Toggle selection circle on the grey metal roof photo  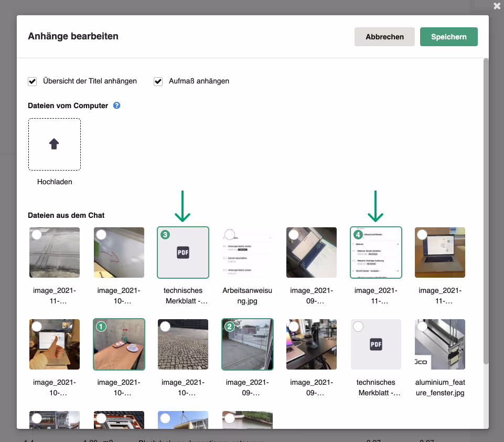(x=37, y=235)
